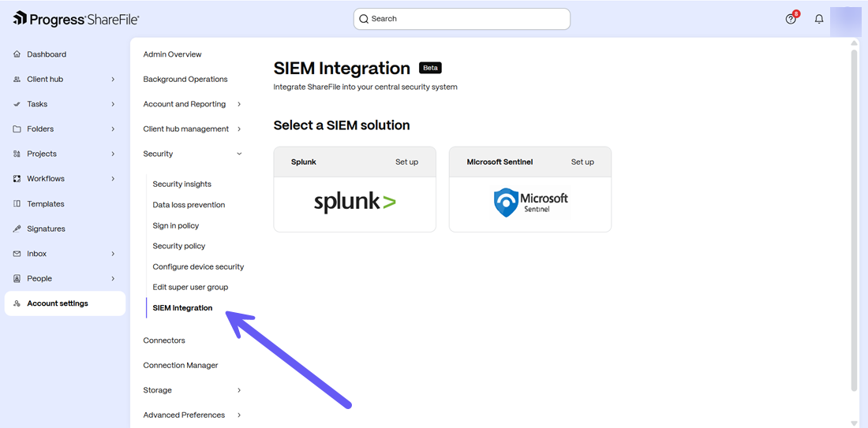Open Edit super user group

(190, 287)
